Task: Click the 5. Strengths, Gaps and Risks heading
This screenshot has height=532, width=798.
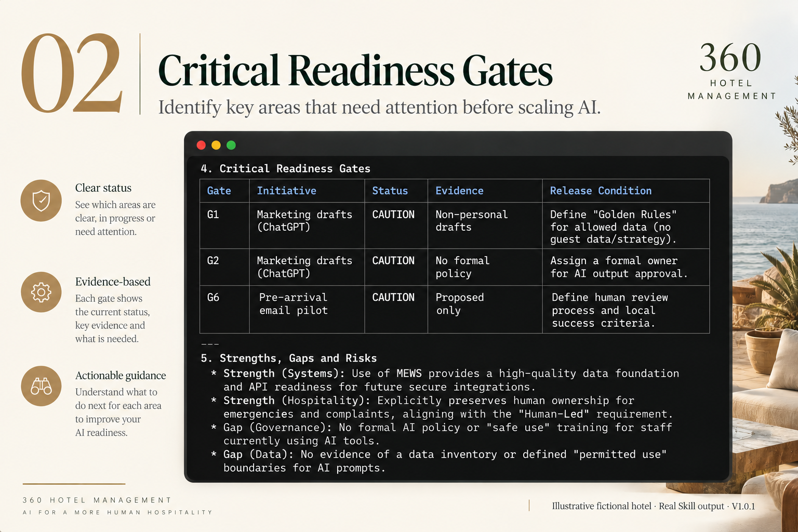Action: pos(289,358)
